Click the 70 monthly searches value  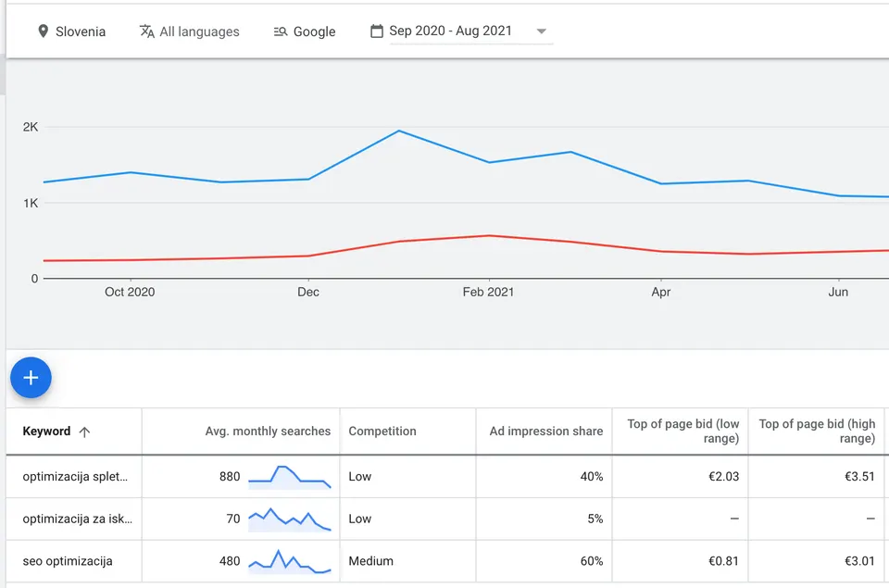coord(233,519)
